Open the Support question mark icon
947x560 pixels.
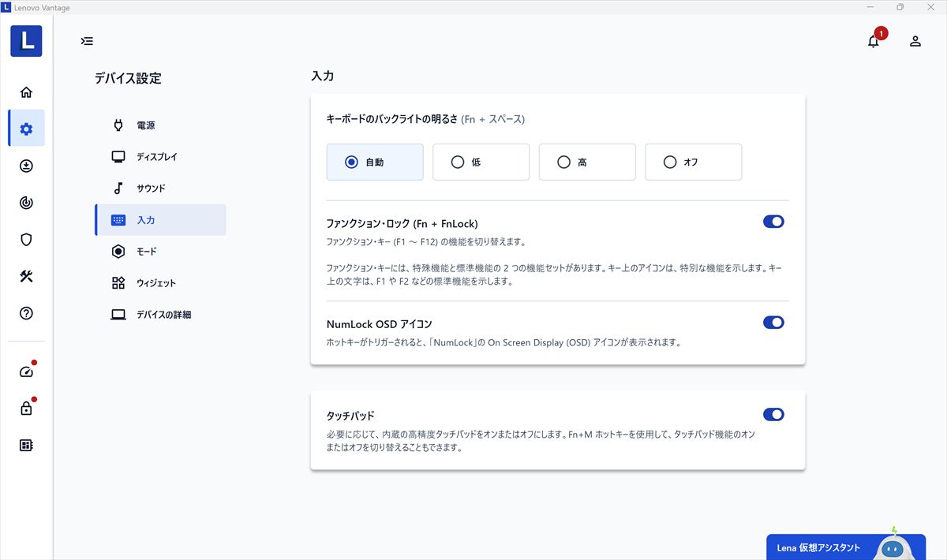pos(26,313)
